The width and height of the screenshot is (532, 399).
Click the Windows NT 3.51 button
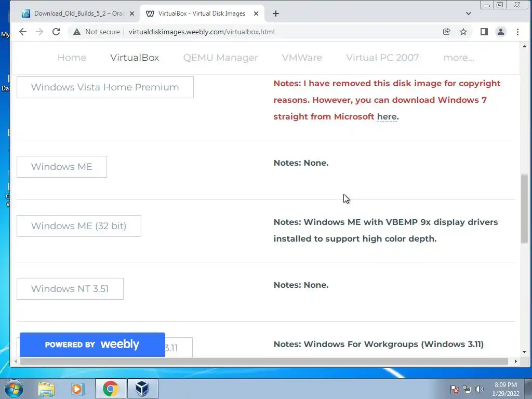[x=70, y=289]
